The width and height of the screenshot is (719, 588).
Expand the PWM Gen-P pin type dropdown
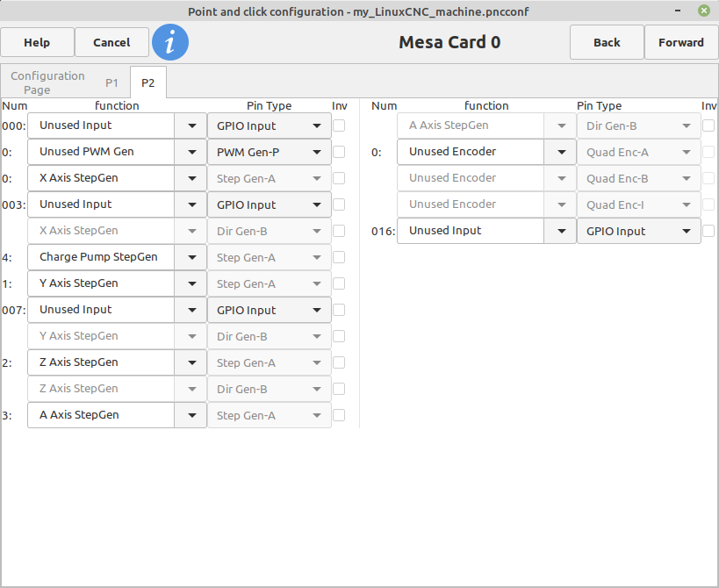270,152
